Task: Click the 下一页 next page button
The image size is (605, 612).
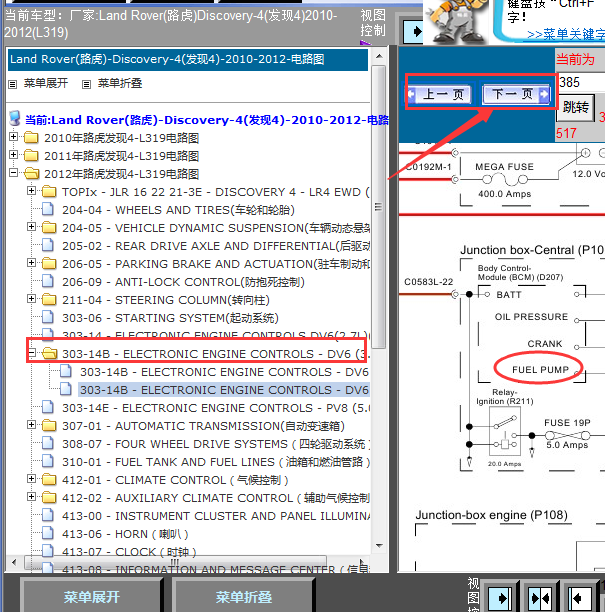Action: click(x=516, y=94)
